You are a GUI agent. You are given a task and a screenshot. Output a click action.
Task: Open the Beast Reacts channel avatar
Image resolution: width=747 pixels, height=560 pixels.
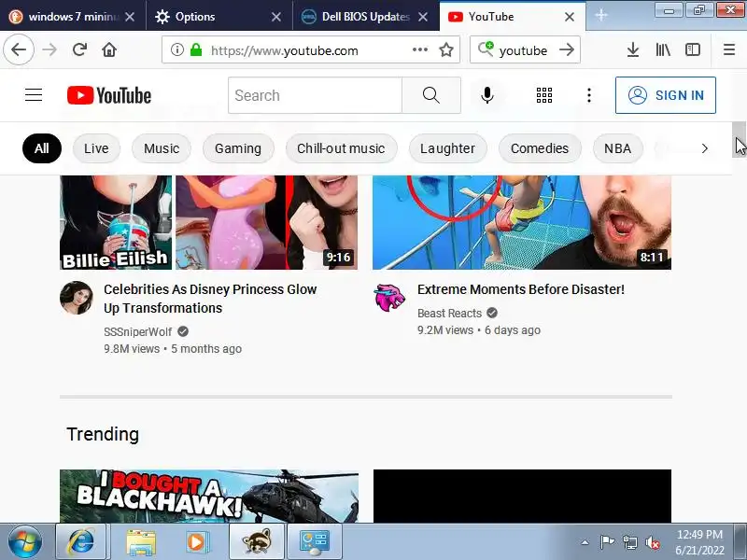click(389, 298)
